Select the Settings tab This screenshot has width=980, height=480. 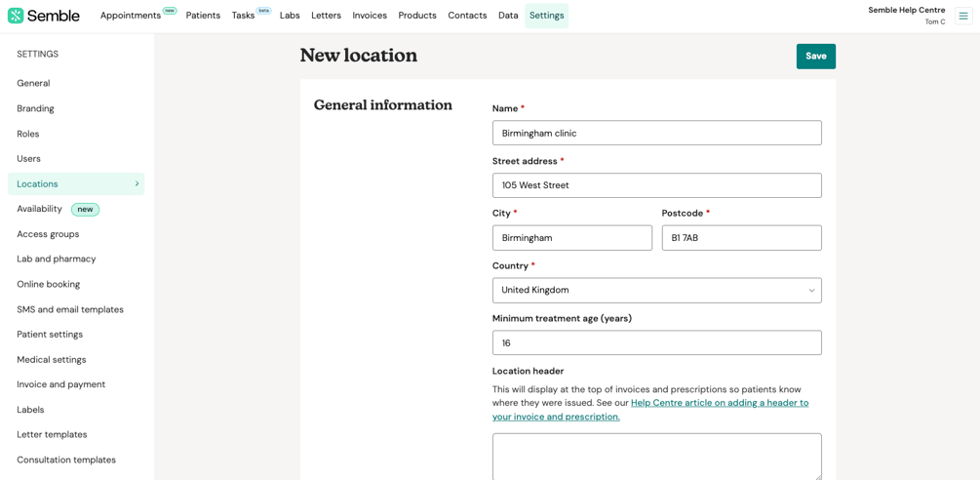click(547, 16)
